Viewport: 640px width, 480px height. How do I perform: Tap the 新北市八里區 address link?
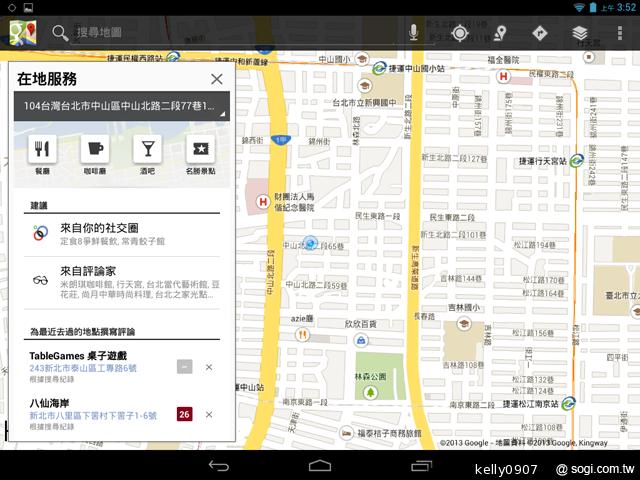click(x=93, y=416)
